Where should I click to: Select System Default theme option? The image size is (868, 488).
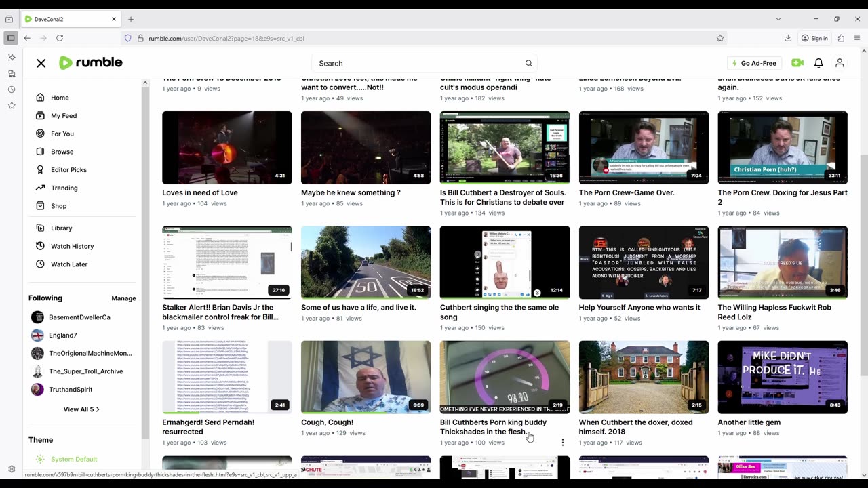[73, 459]
